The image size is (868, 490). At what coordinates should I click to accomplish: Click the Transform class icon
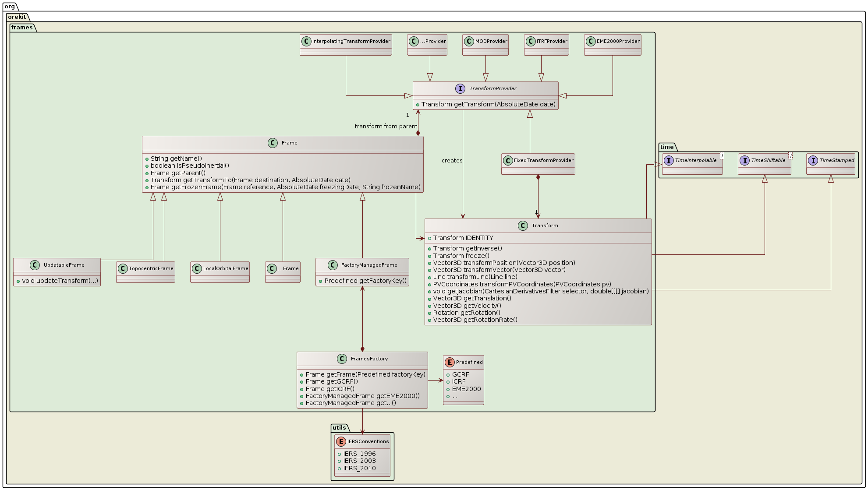pos(523,226)
